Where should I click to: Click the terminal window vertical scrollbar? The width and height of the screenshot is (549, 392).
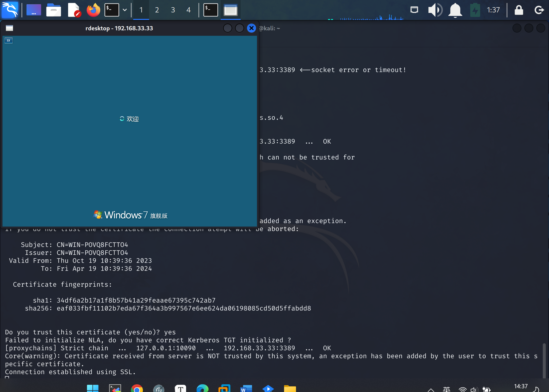[x=544, y=361]
